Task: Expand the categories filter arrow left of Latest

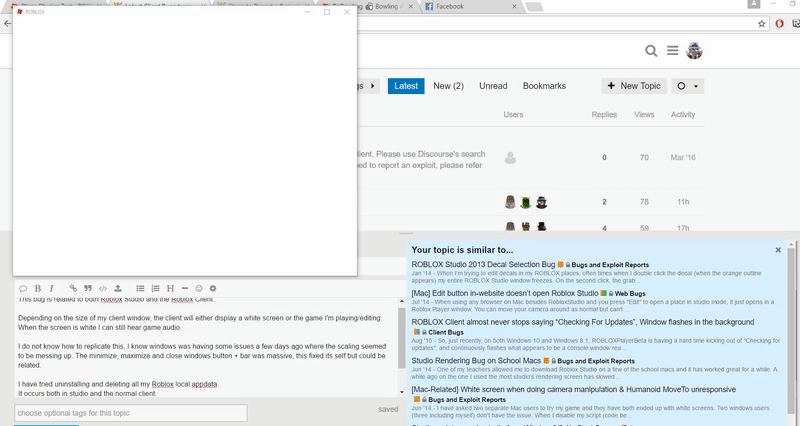Action: pyautogui.click(x=373, y=86)
